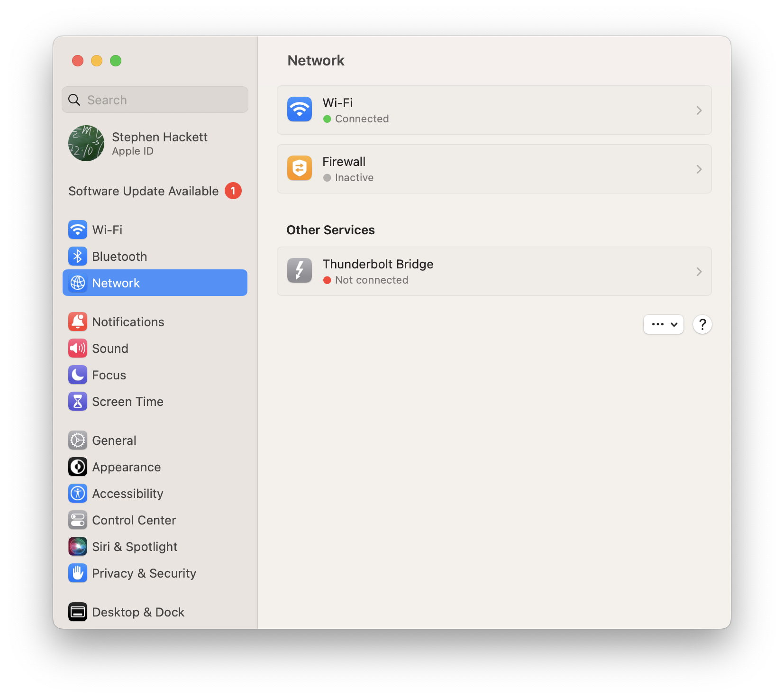Open the ellipsis actions dropdown
Image resolution: width=784 pixels, height=699 pixels.
coord(663,324)
